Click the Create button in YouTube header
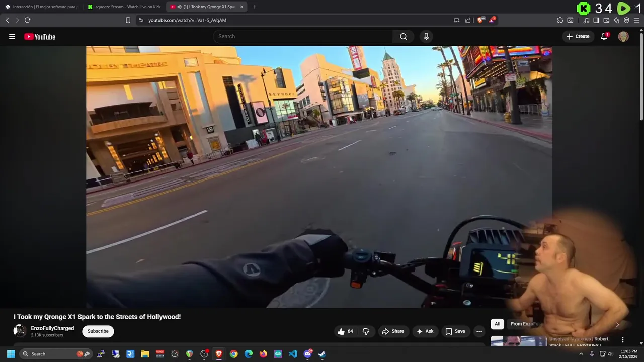 (578, 36)
